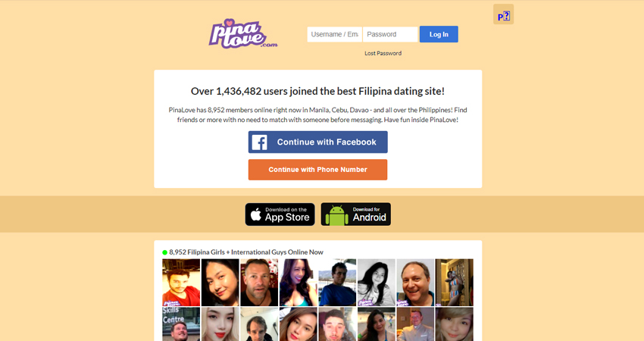
Task: Click the heart atop PinaLove logo
Action: tap(230, 23)
